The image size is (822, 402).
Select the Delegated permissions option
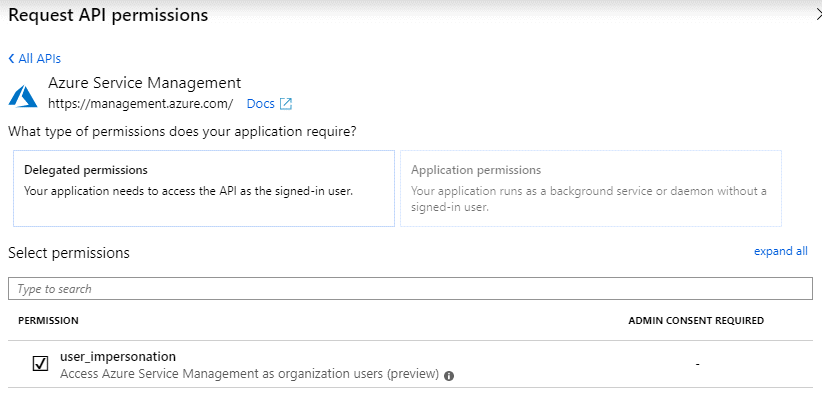pyautogui.click(x=204, y=188)
